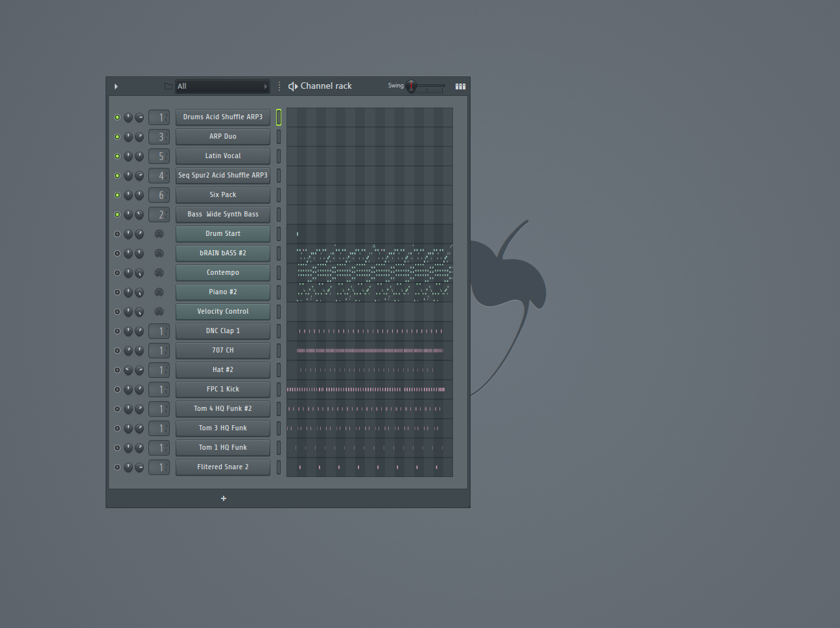
Task: Click the folder icon next to All filter
Action: (x=168, y=86)
